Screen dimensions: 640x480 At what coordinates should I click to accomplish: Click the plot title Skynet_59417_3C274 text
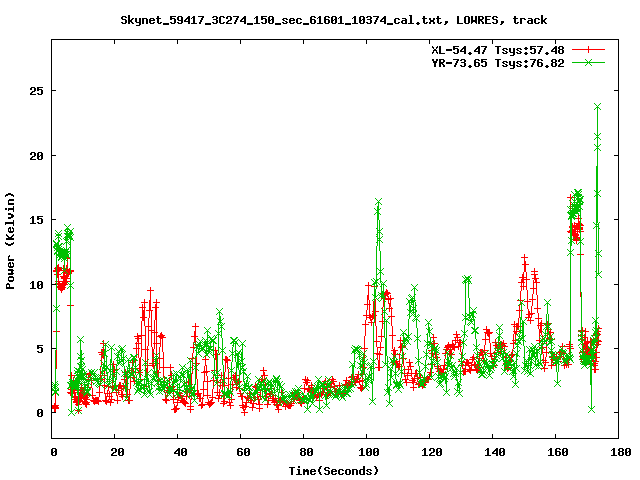point(333,20)
